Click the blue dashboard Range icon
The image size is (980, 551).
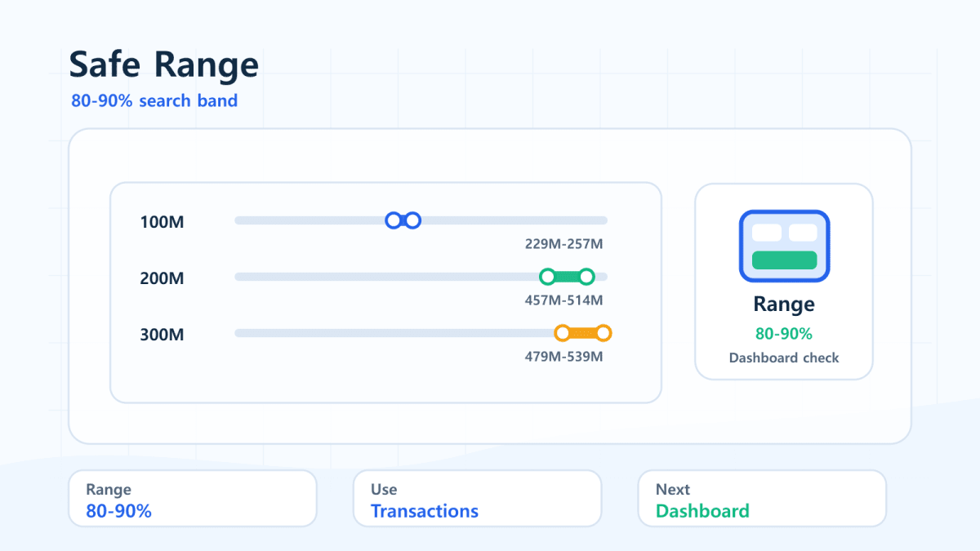784,246
